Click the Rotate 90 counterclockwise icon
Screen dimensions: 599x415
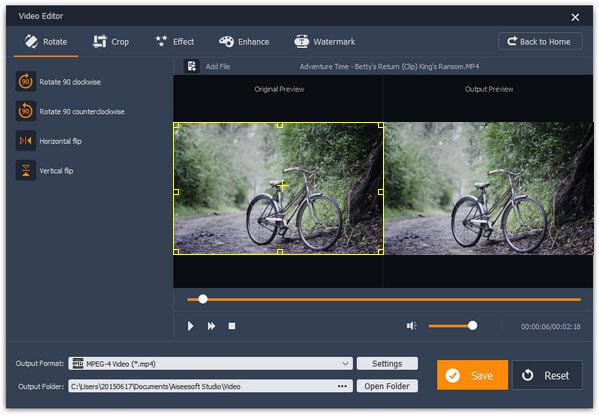click(26, 111)
